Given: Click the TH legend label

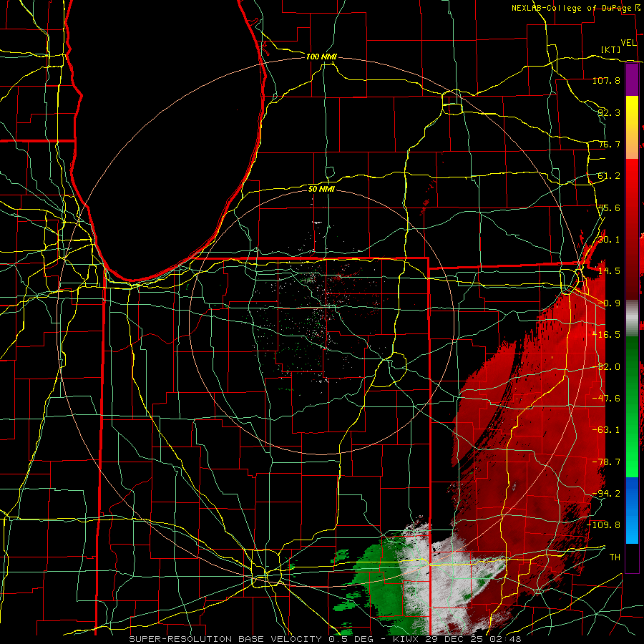Looking at the screenshot, I should (x=615, y=557).
